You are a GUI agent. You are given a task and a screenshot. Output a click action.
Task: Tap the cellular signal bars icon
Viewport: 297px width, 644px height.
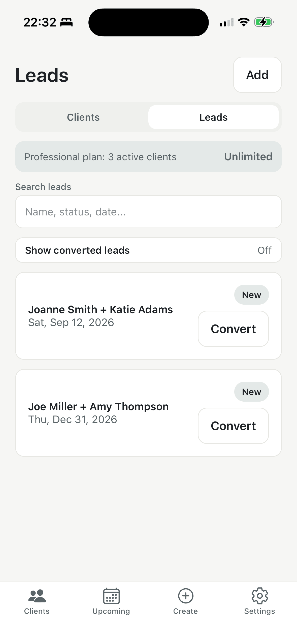[226, 22]
